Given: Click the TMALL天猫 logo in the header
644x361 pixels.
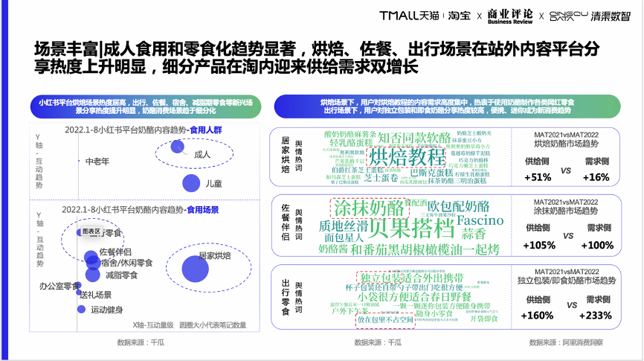Looking at the screenshot, I should pyautogui.click(x=410, y=16).
